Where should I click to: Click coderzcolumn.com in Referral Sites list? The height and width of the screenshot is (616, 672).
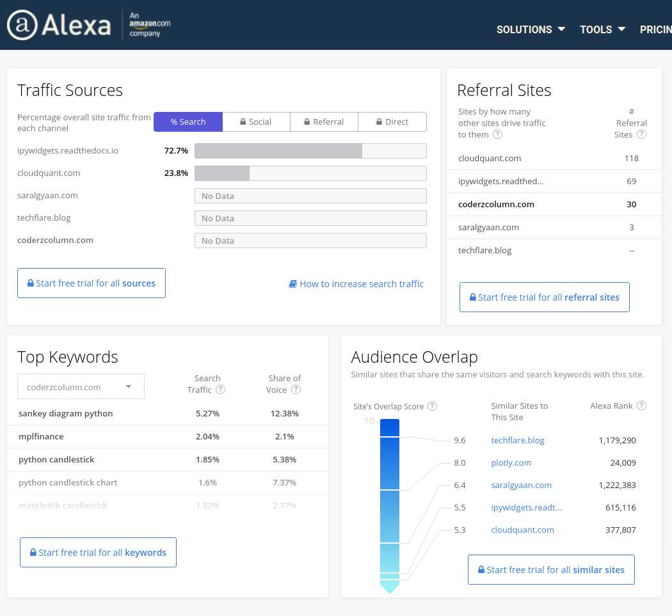[x=496, y=204]
